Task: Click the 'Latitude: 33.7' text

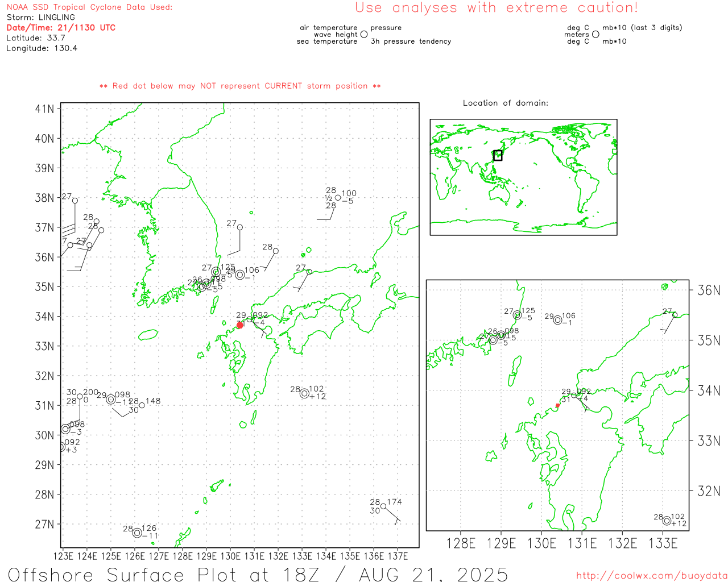Action: [x=36, y=38]
